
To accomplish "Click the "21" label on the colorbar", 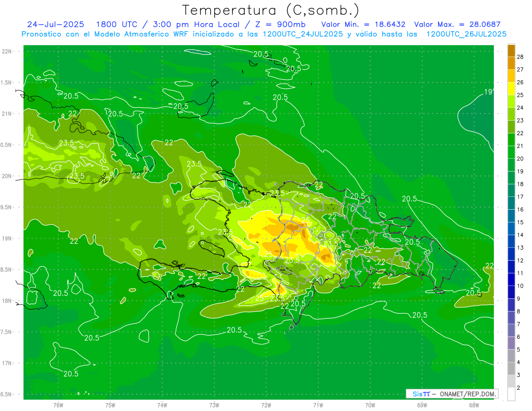I will pos(520,146).
